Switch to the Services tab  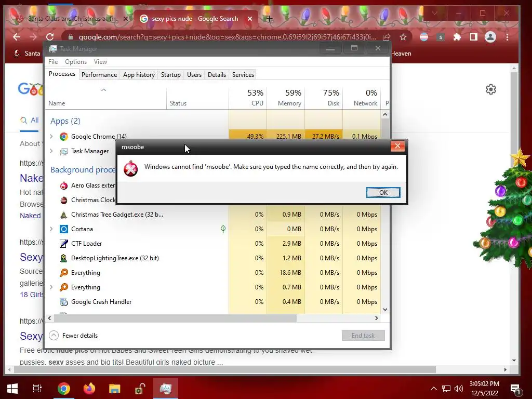coord(243,75)
